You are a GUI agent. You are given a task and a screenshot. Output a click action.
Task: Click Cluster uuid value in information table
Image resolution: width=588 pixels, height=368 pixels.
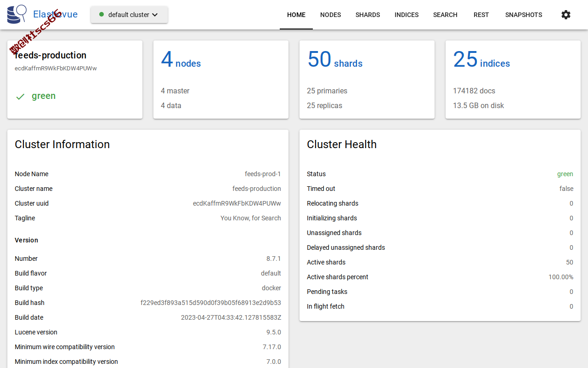coord(237,203)
